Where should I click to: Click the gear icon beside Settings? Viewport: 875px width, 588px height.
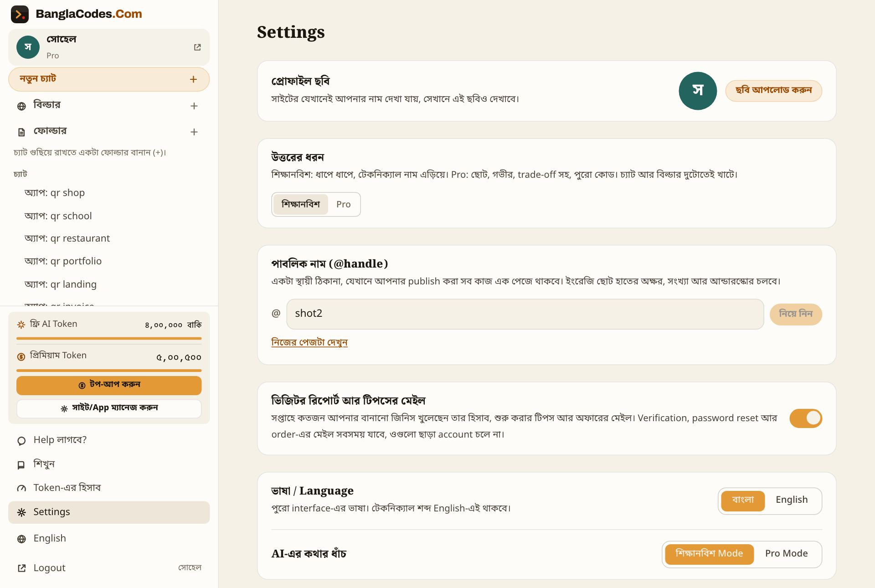click(x=21, y=512)
